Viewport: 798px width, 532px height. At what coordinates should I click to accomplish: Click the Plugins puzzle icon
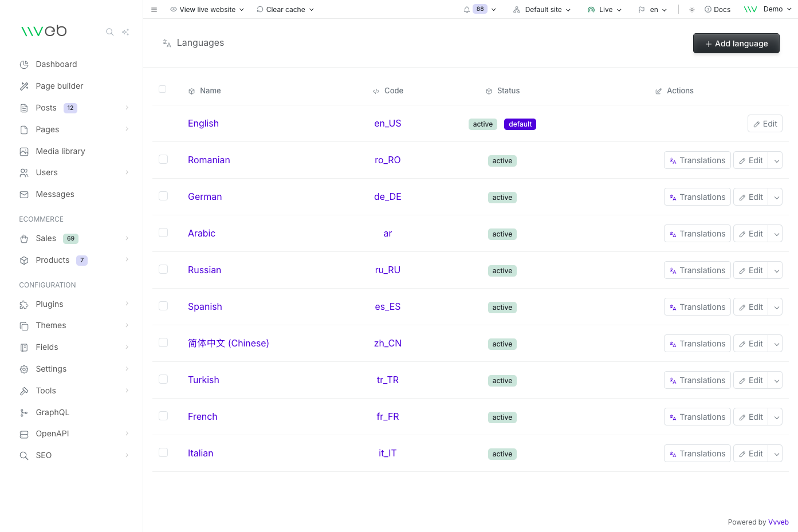tap(24, 305)
